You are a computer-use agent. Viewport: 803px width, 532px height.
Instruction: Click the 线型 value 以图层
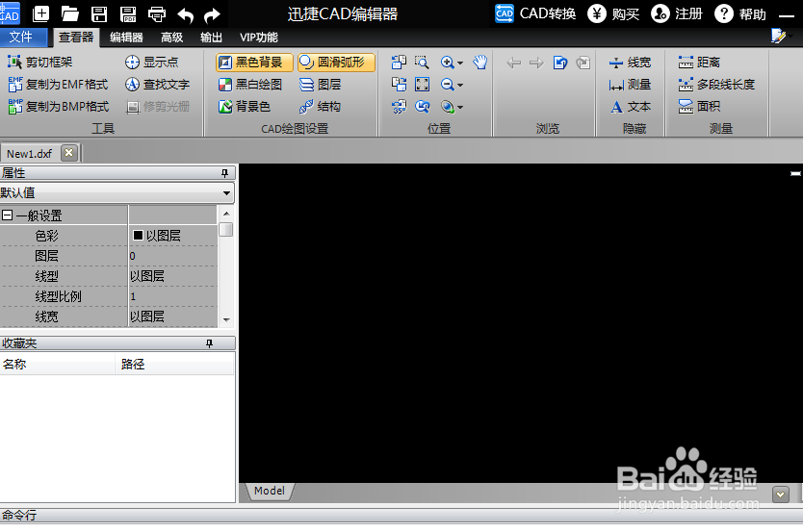tap(173, 276)
